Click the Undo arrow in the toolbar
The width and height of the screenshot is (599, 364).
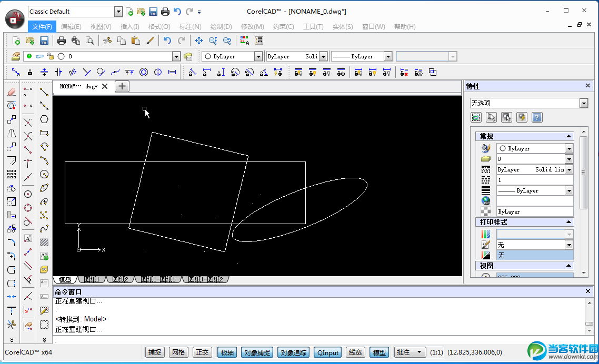pos(167,41)
